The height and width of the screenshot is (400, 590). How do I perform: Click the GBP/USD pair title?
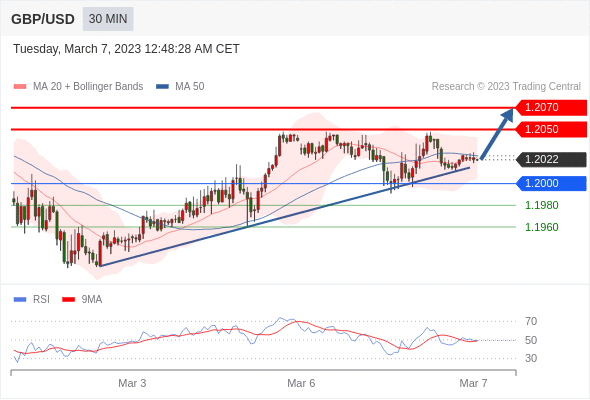43,19
